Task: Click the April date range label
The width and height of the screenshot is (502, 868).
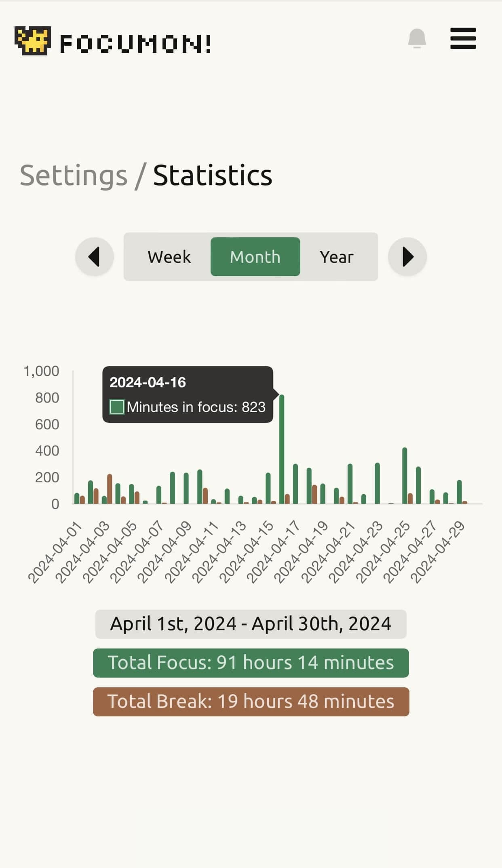Action: pyautogui.click(x=251, y=624)
